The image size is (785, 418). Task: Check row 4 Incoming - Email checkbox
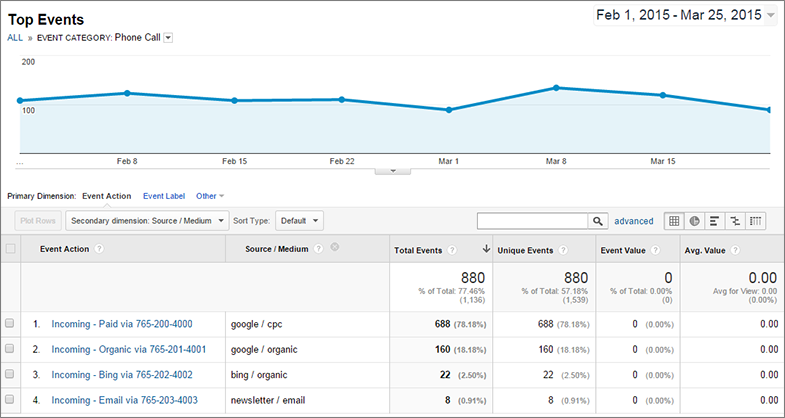(10, 399)
